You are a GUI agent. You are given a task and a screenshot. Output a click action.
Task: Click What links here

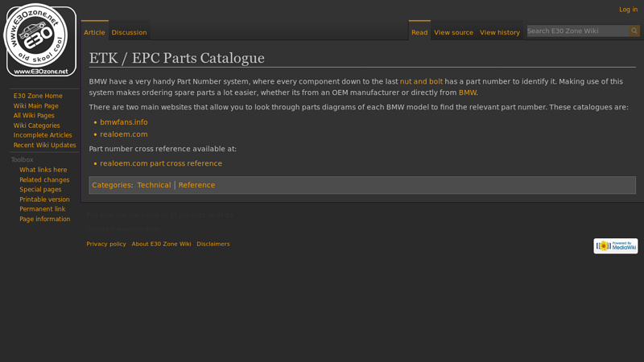[43, 170]
